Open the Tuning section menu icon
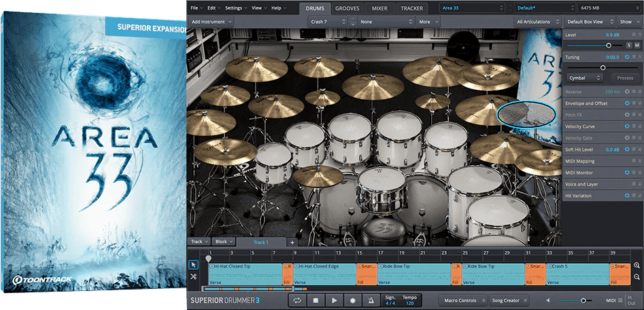The image size is (644, 310). click(634, 57)
